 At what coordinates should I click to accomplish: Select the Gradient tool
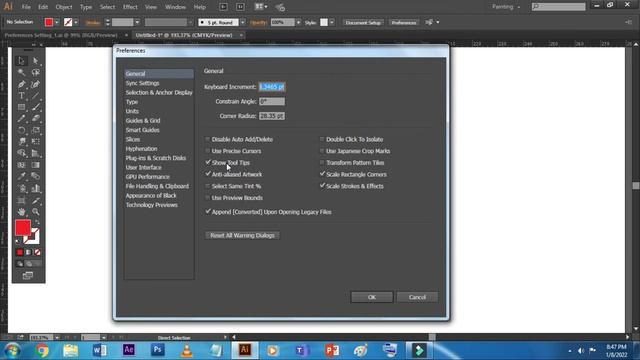[36, 165]
